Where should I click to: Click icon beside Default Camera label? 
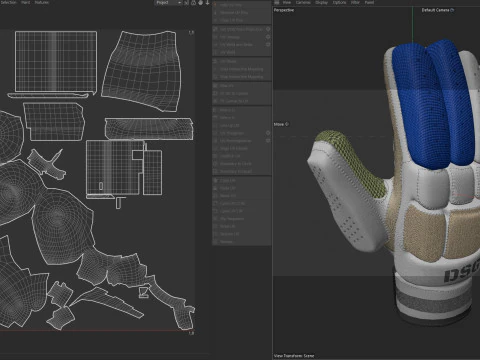(452, 10)
